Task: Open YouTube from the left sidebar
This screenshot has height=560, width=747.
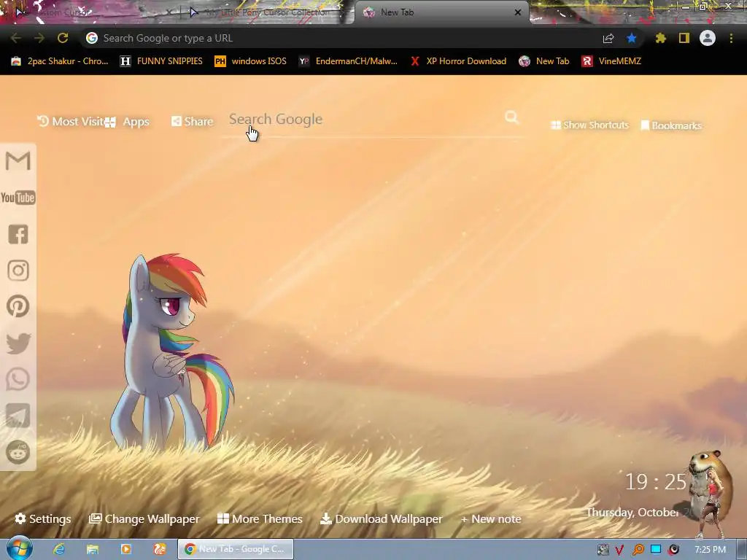Action: click(x=18, y=198)
